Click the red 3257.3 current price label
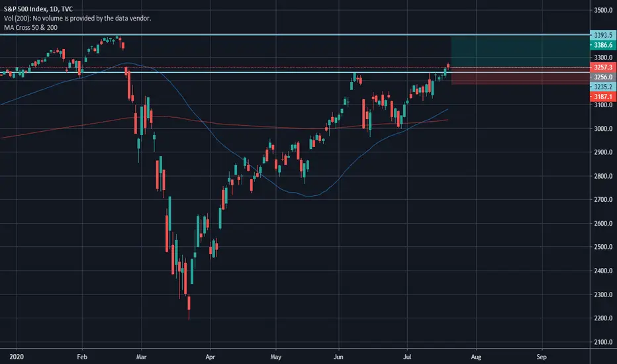Screen dimensions: 617x364 603,68
